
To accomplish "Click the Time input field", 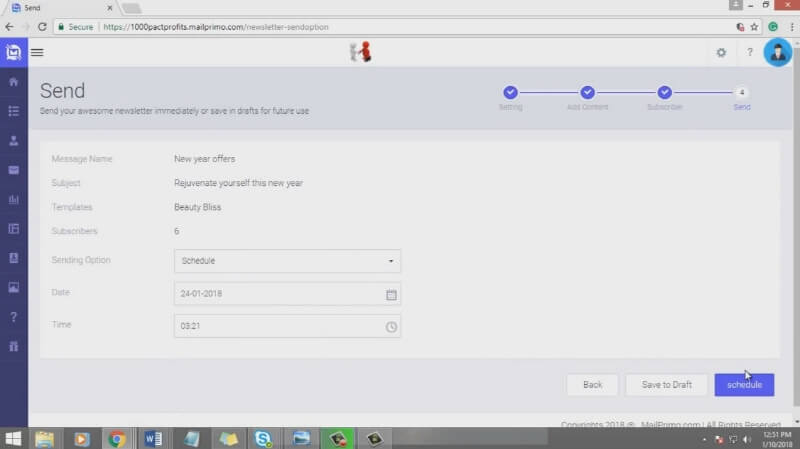I will click(x=287, y=326).
